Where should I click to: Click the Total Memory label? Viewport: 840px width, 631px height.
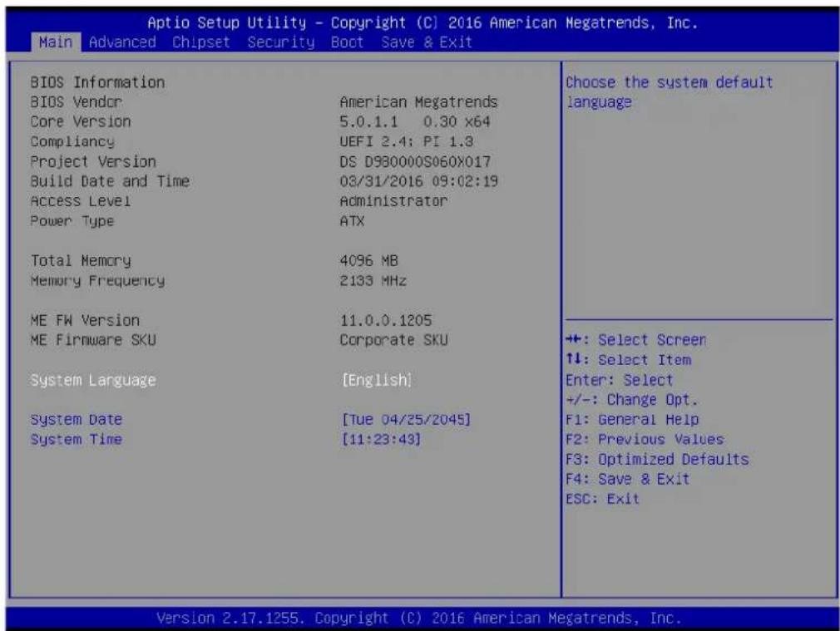(81, 261)
